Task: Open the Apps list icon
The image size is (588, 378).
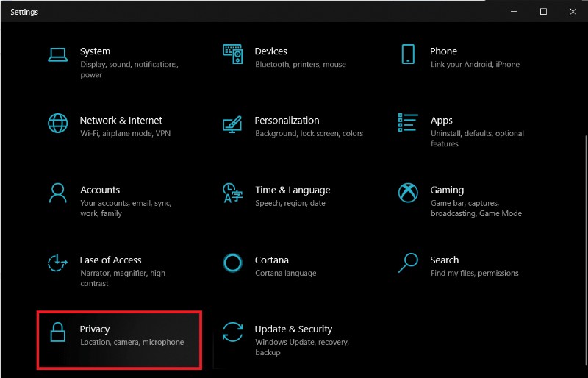Action: [408, 123]
